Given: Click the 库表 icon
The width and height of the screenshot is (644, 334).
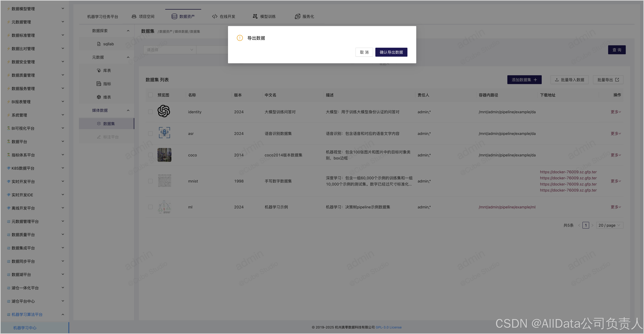Looking at the screenshot, I should (x=99, y=70).
